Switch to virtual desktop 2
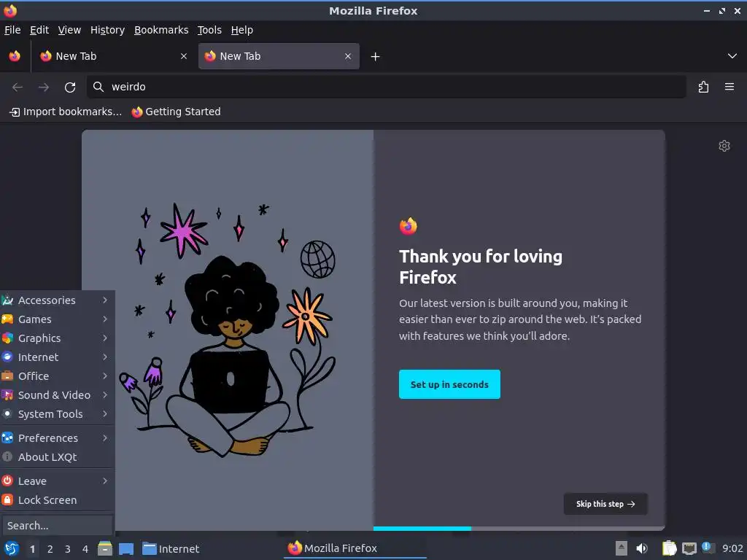 pyautogui.click(x=50, y=549)
